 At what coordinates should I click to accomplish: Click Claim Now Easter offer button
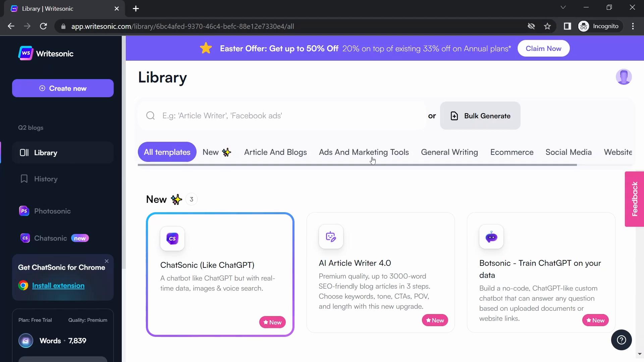(x=543, y=49)
